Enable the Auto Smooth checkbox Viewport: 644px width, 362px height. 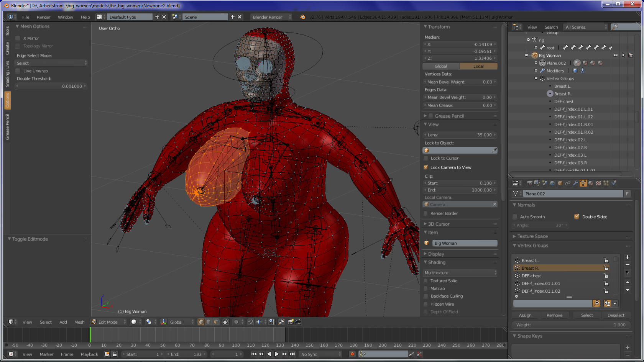coord(515,216)
